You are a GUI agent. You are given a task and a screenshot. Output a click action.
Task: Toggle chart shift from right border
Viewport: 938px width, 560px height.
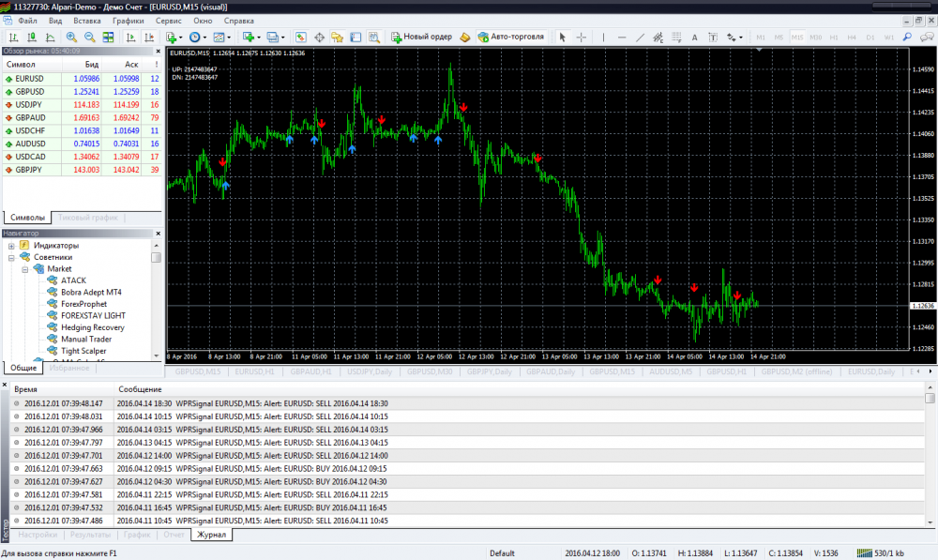(x=149, y=38)
